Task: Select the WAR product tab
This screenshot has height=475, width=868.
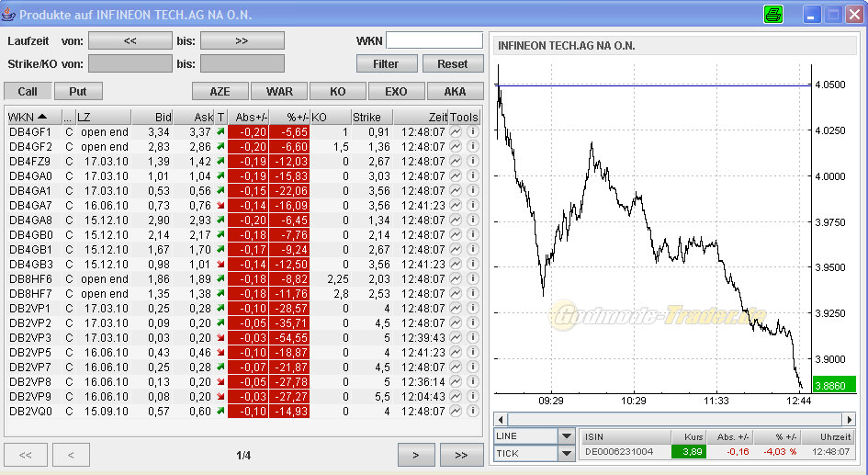Action: click(x=279, y=91)
